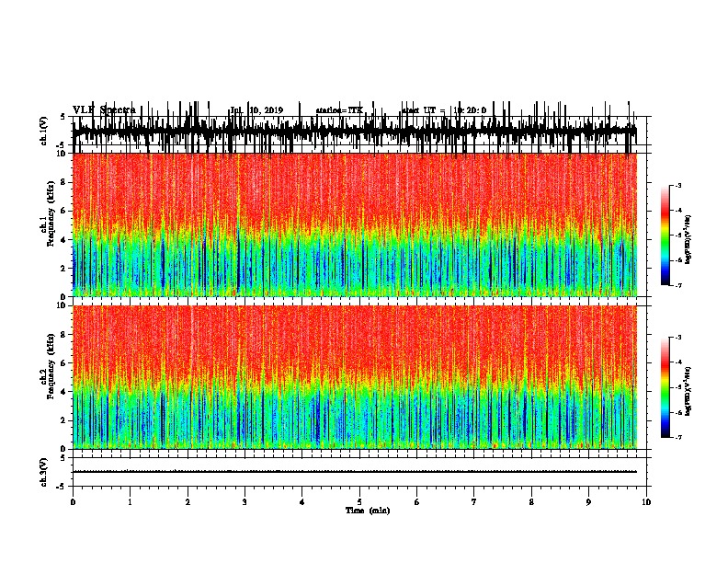728x563 pixels.
Task: Click the ch.2 "Frequency (kHz)" axis label
Action: pyautogui.click(x=50, y=365)
